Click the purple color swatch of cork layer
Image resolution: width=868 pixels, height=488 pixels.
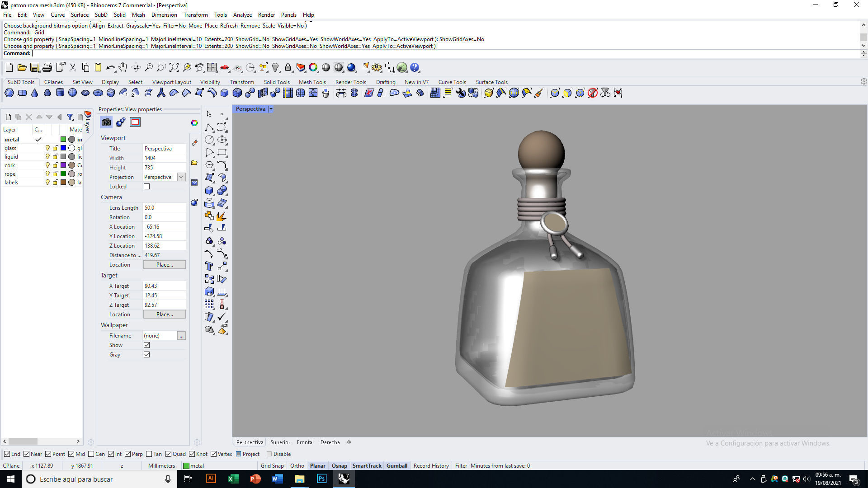click(63, 165)
